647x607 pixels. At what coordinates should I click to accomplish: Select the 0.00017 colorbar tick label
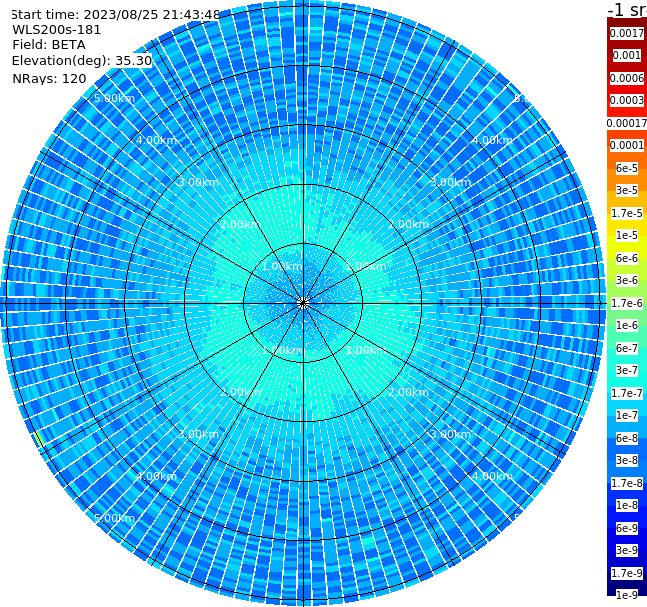[627, 123]
